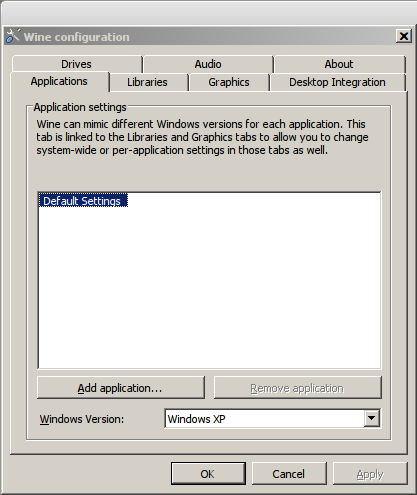Screen dimensions: 417x495
Task: Click the greyed-out Apply button
Action: click(x=370, y=474)
